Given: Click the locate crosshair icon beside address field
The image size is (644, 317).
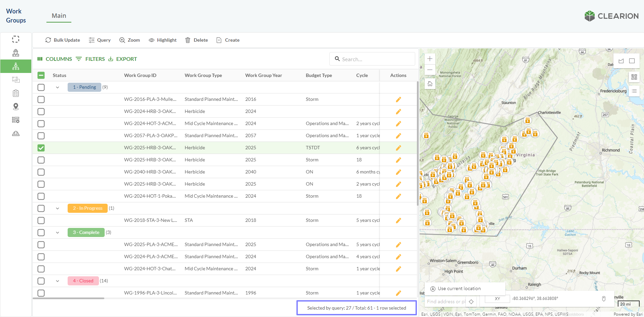Looking at the screenshot, I should pyautogui.click(x=471, y=302).
